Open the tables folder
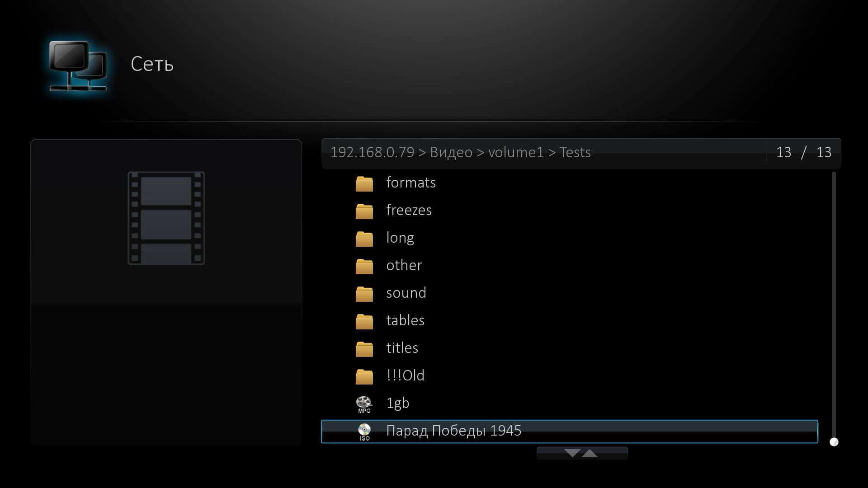868x488 pixels. [x=405, y=320]
